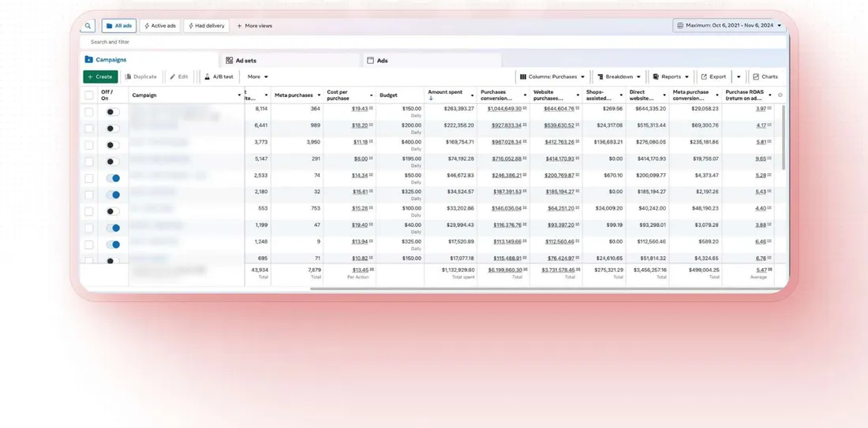
Task: Open the More actions dropdown
Action: coord(257,77)
